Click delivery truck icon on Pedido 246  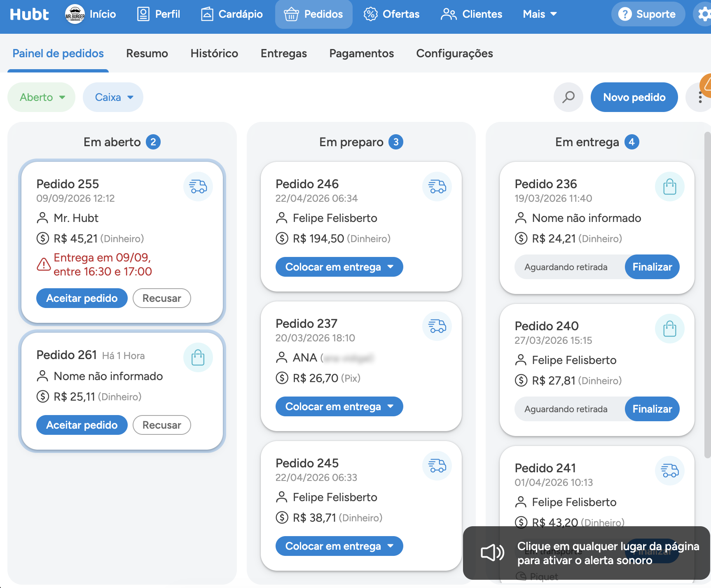coord(437,187)
